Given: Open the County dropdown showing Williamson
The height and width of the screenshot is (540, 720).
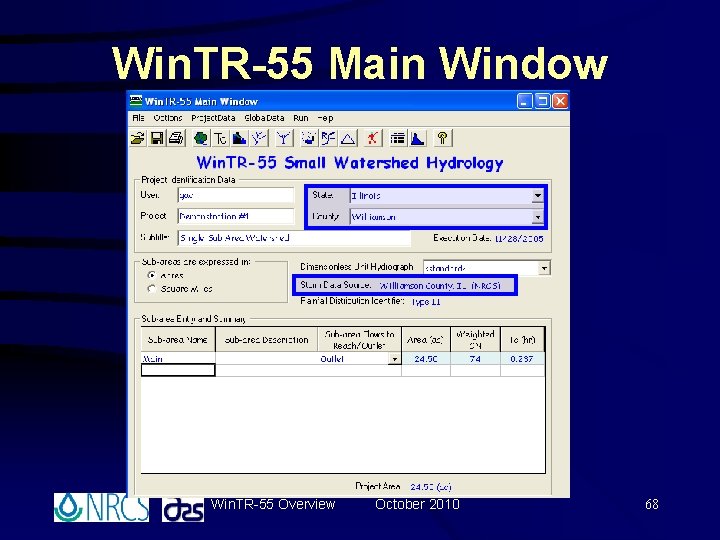Looking at the screenshot, I should (537, 217).
